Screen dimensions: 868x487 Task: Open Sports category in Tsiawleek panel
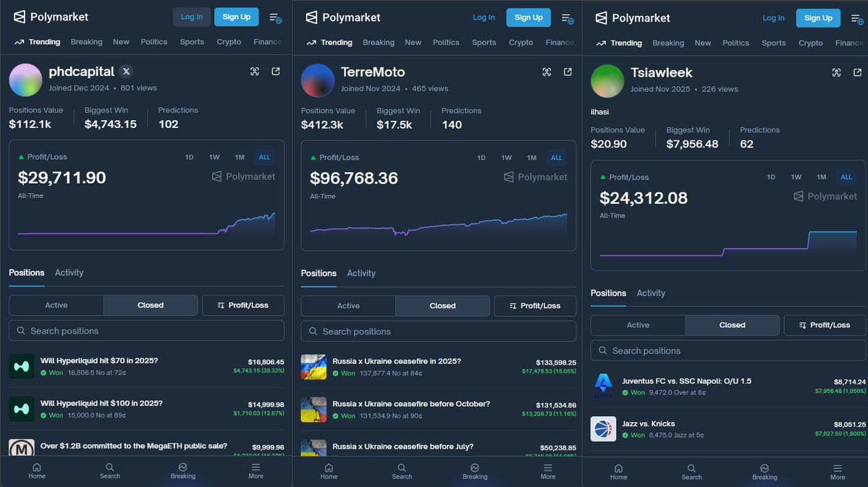[x=774, y=43]
